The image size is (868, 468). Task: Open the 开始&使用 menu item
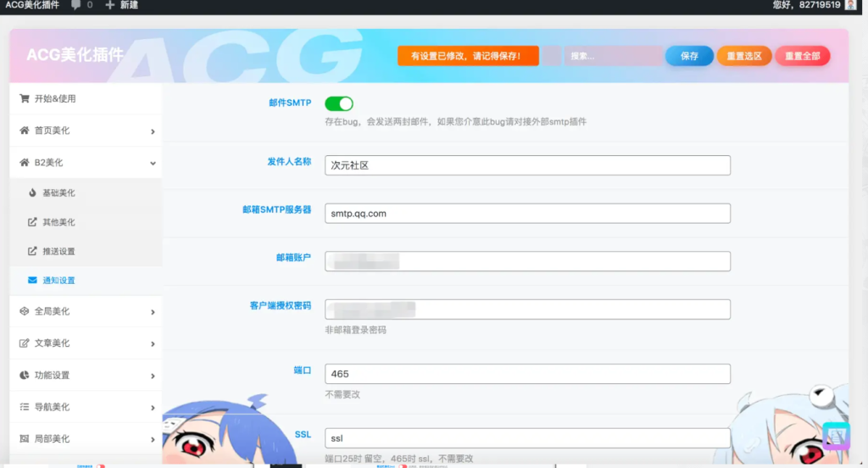(x=86, y=98)
